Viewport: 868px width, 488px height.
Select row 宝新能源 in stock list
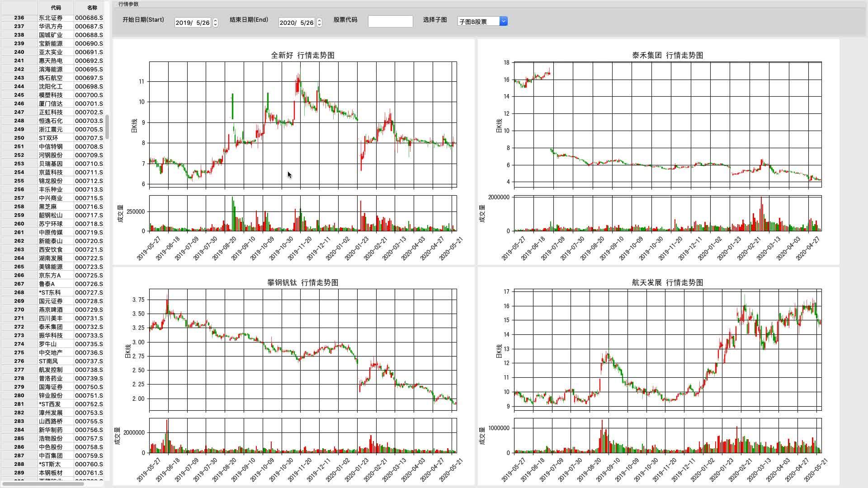tap(52, 43)
